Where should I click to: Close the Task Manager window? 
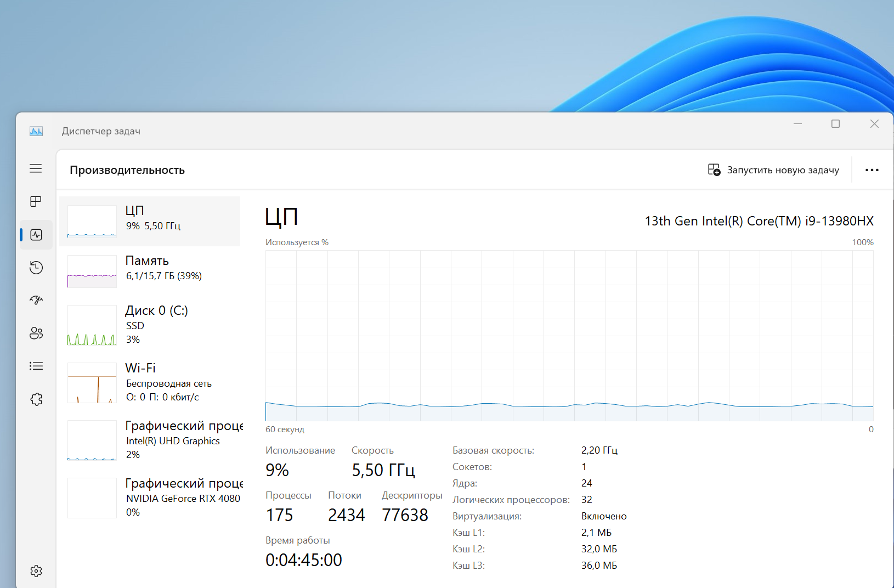tap(874, 124)
